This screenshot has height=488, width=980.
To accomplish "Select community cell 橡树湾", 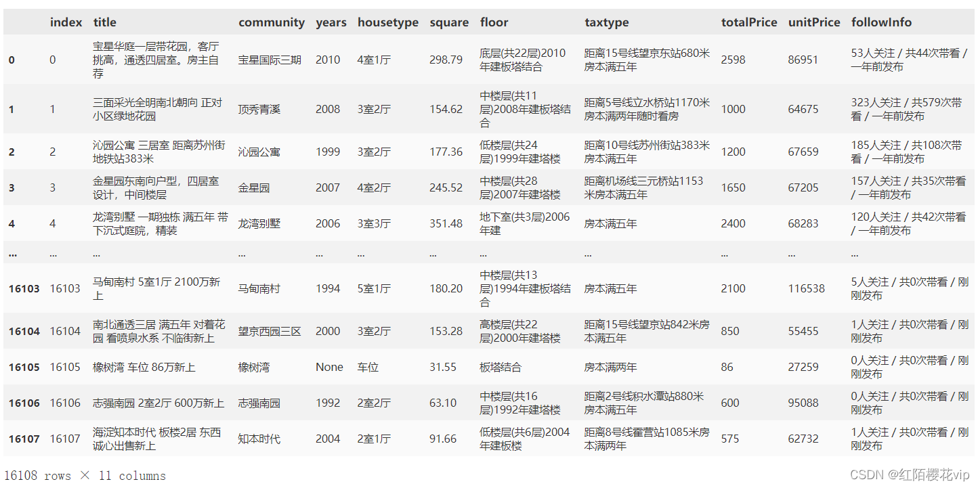I will click(254, 367).
